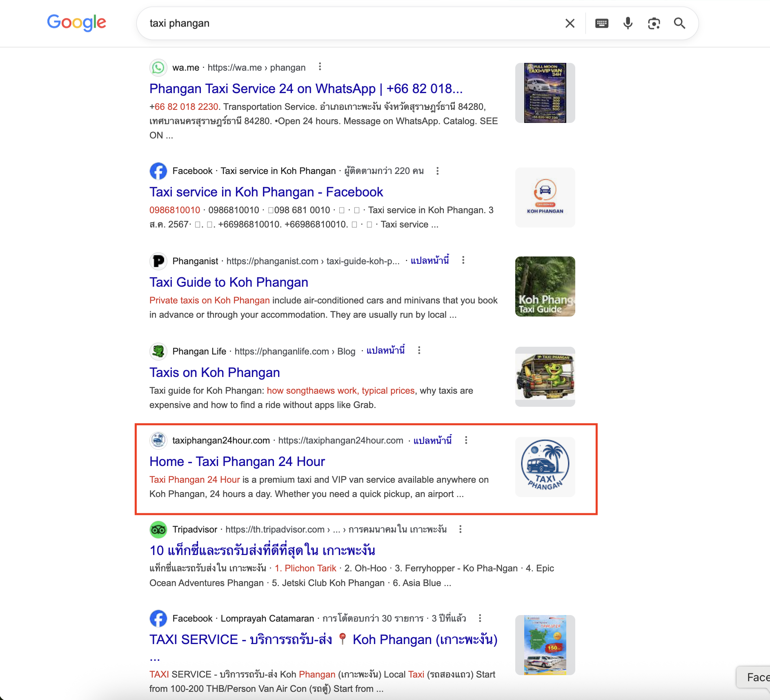The image size is (770, 700).
Task: Translate the Phanganist page (แปลหน้านี้)
Action: pyautogui.click(x=430, y=261)
